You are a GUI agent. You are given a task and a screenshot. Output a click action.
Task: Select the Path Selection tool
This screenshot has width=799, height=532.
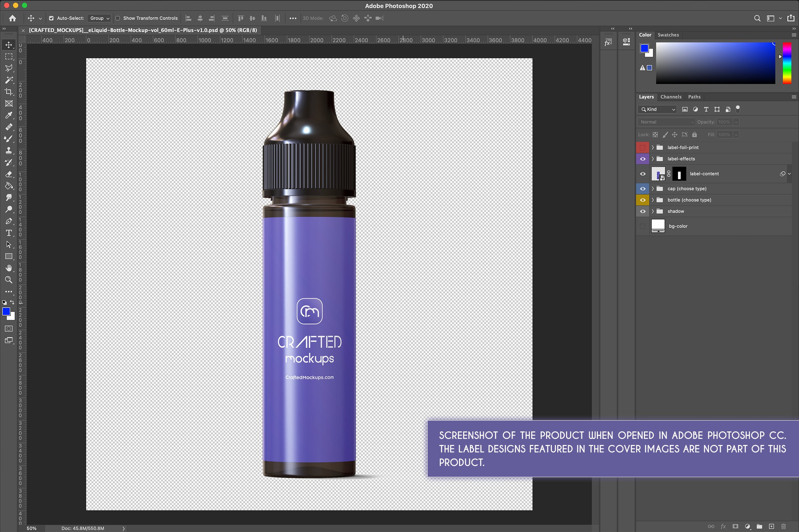pyautogui.click(x=9, y=244)
